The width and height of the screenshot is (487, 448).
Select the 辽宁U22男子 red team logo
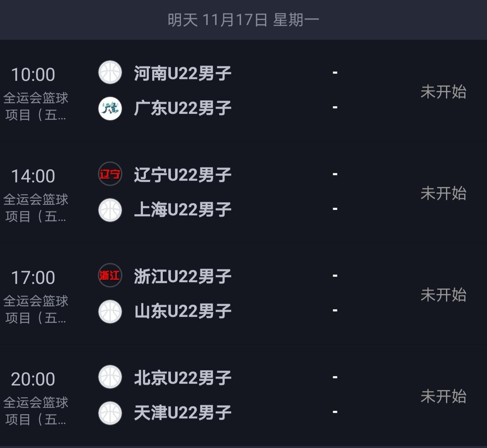pos(110,174)
